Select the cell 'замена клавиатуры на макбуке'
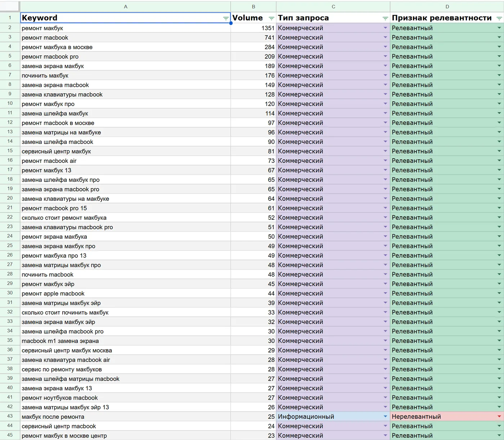The width and height of the screenshot is (504, 440). click(x=125, y=199)
